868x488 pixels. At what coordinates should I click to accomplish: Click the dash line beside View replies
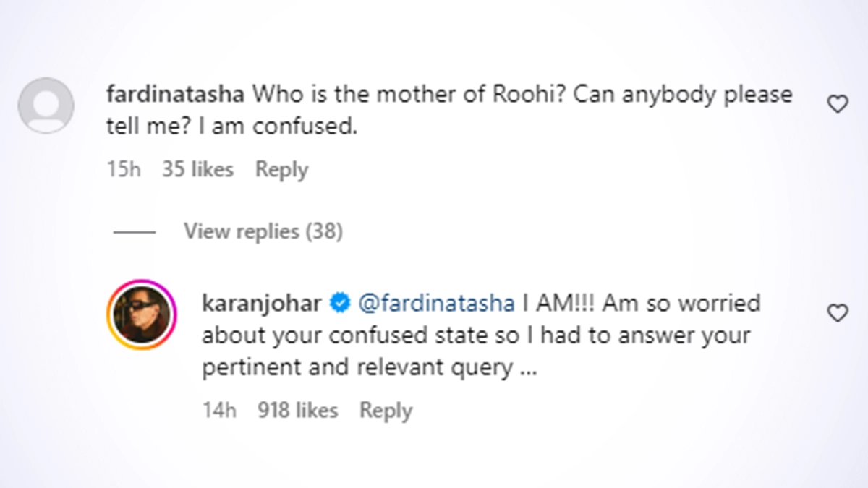point(135,232)
